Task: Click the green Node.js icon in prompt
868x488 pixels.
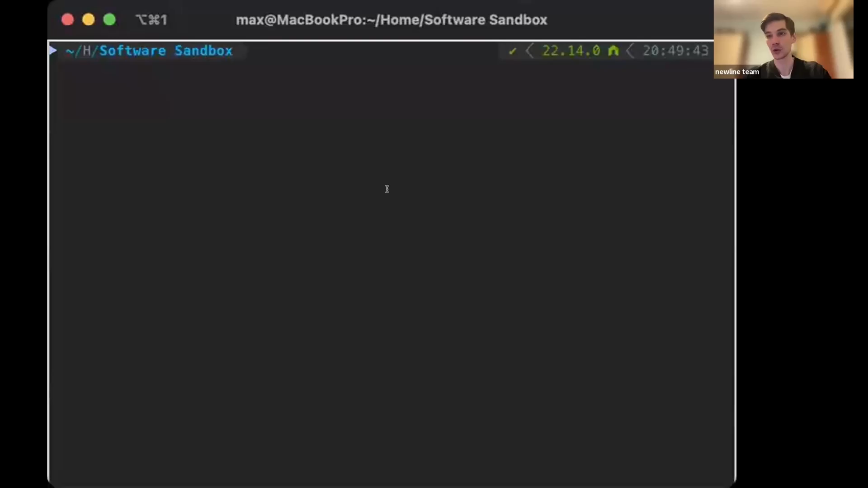Action: pyautogui.click(x=613, y=51)
